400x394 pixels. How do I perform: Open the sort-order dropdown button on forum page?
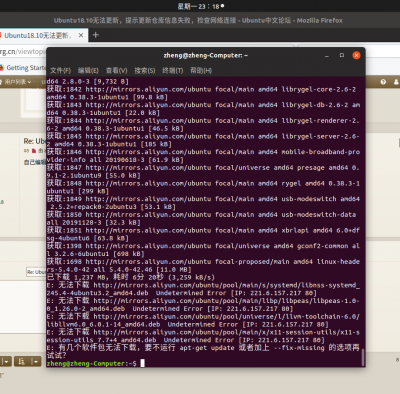pyautogui.click(x=28, y=361)
